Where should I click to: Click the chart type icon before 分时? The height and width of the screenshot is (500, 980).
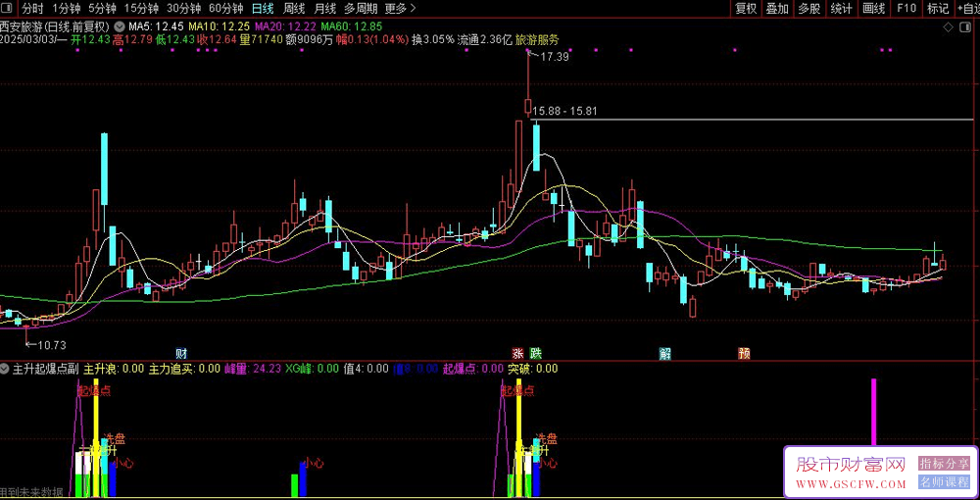9,9
